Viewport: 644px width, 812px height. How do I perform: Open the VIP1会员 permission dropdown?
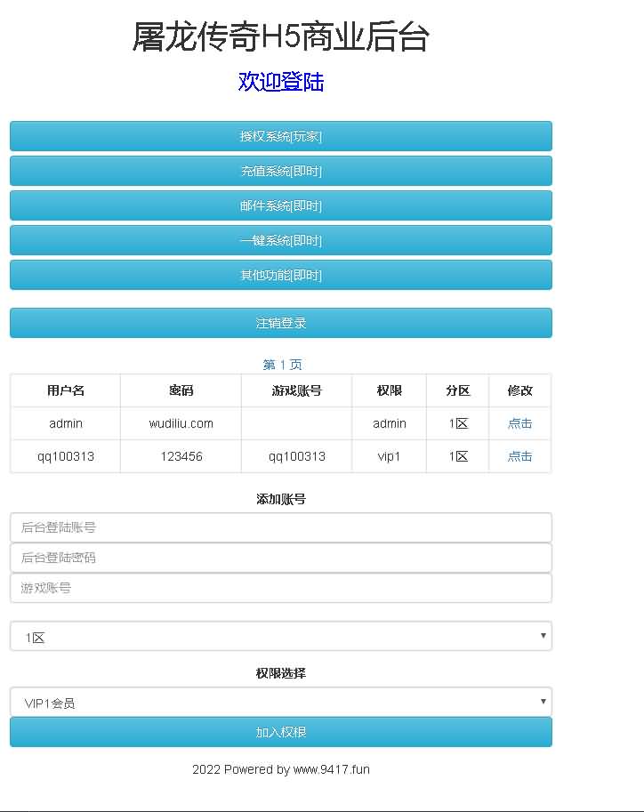point(281,703)
